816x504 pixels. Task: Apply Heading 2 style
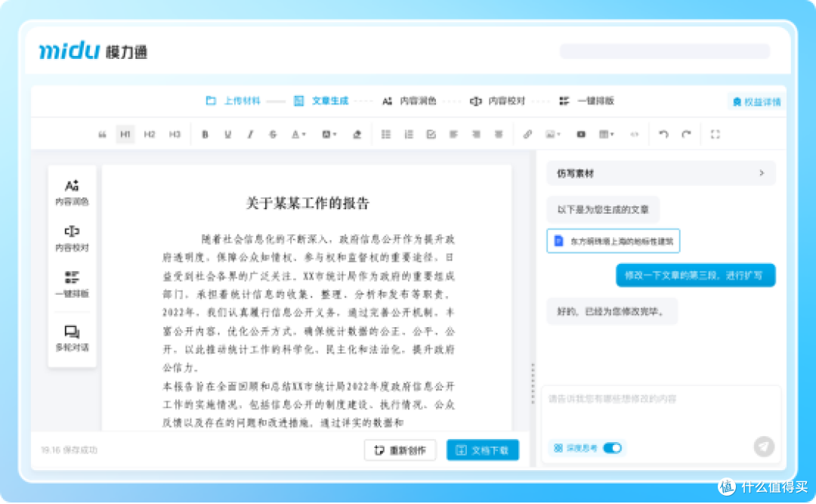coord(150,135)
